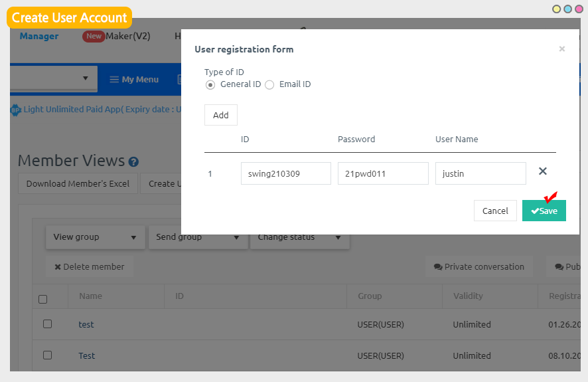Click the pink circle at top right
Image resolution: width=588 pixels, height=382 pixels.
click(x=578, y=9)
